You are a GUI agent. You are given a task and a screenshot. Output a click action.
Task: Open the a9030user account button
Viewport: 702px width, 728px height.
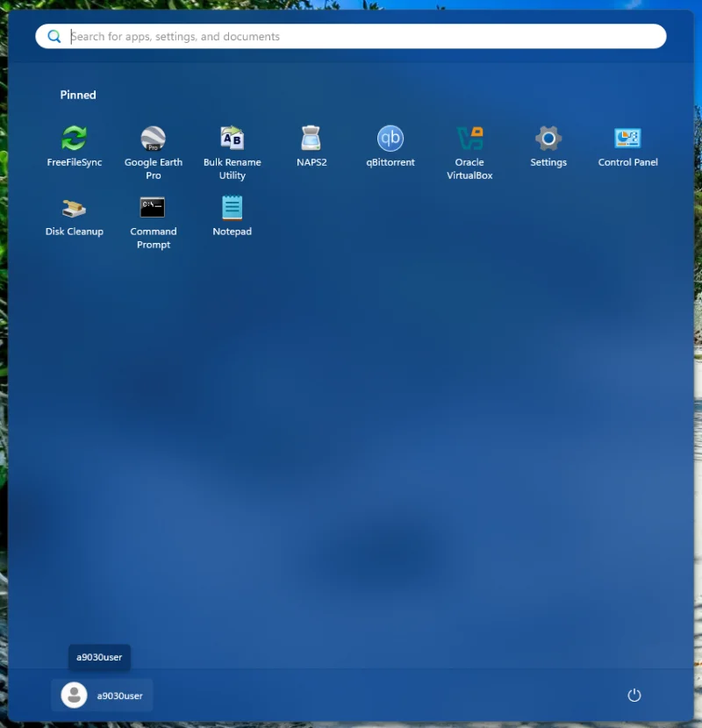pyautogui.click(x=102, y=695)
